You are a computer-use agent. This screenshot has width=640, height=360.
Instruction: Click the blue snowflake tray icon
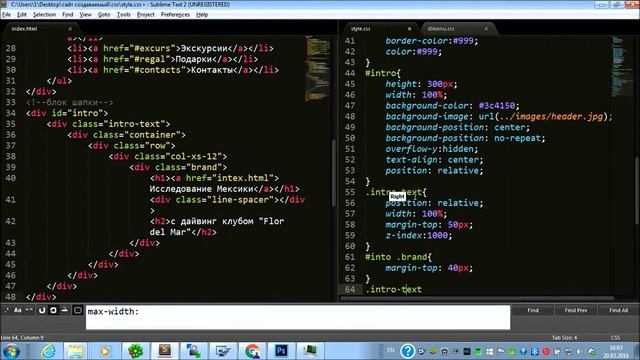click(534, 351)
